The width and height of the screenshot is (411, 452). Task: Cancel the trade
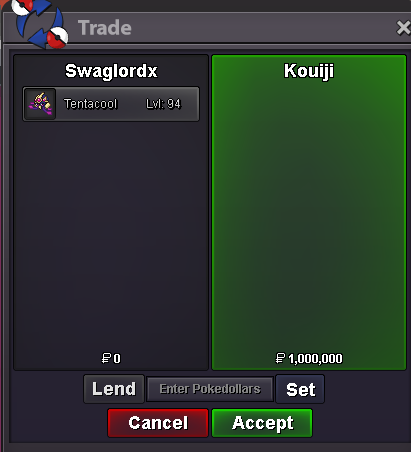(158, 423)
